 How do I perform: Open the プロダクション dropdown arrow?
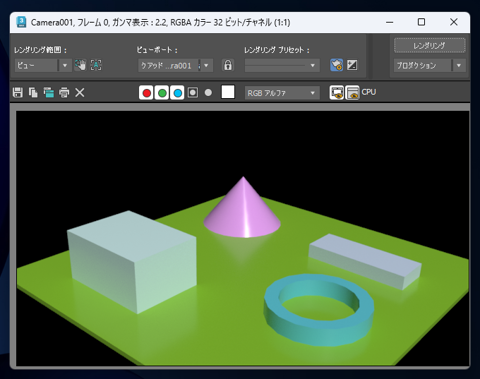pyautogui.click(x=459, y=65)
